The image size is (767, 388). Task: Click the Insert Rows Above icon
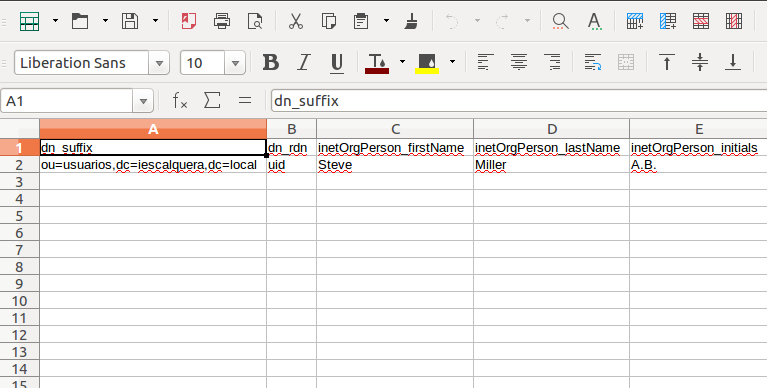(635, 21)
